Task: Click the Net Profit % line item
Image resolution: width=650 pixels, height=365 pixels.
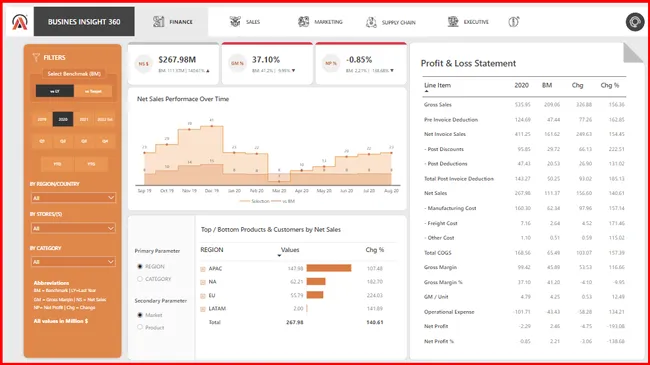Action: (439, 341)
